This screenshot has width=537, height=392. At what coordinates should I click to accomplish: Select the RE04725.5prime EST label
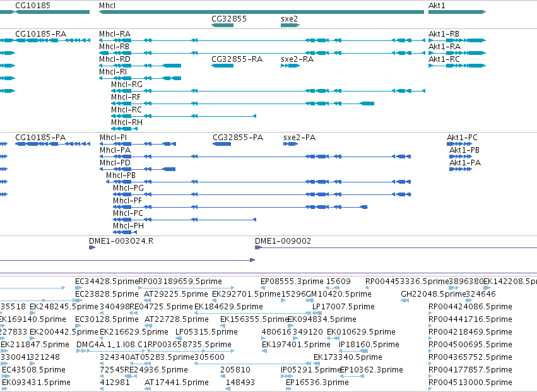click(162, 307)
